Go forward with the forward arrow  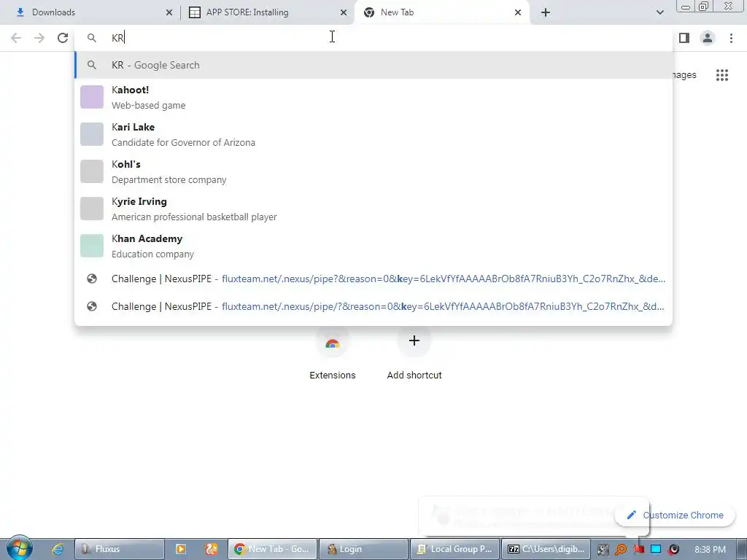pyautogui.click(x=39, y=38)
